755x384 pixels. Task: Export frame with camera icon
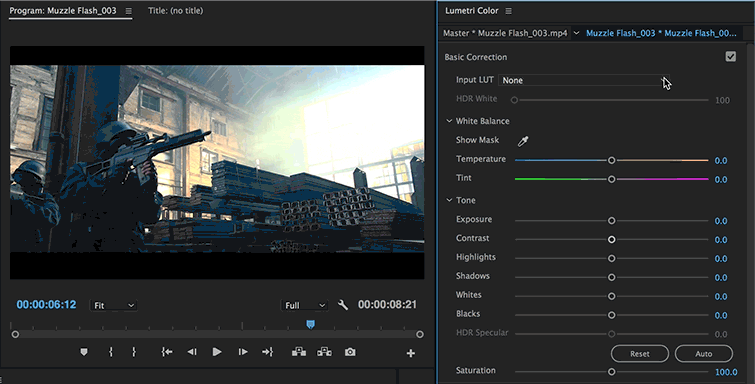pyautogui.click(x=350, y=352)
